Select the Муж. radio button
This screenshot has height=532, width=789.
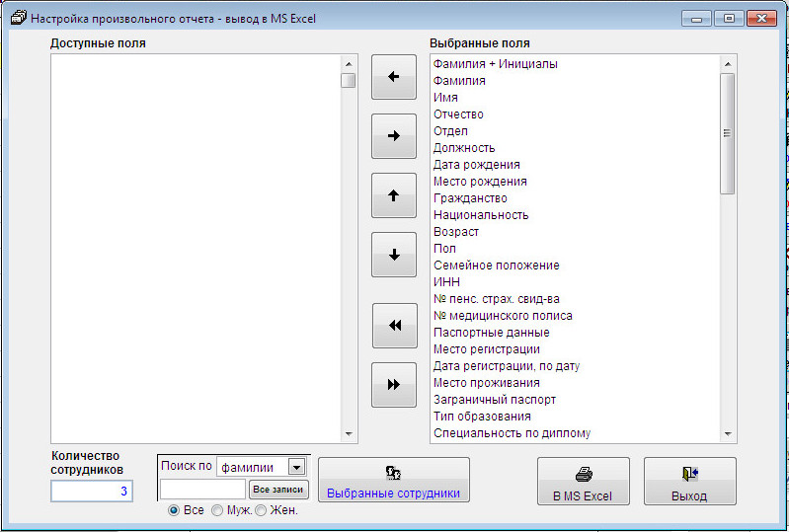[x=217, y=510]
